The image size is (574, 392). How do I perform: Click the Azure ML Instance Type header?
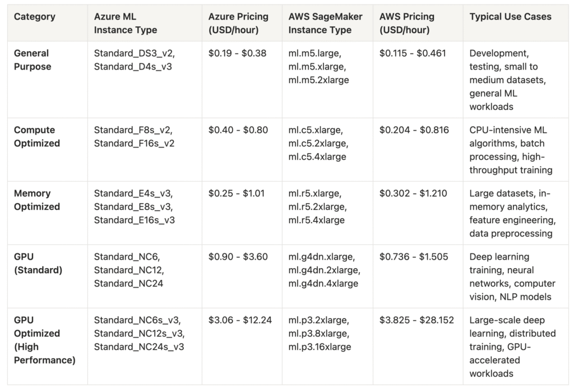click(126, 24)
